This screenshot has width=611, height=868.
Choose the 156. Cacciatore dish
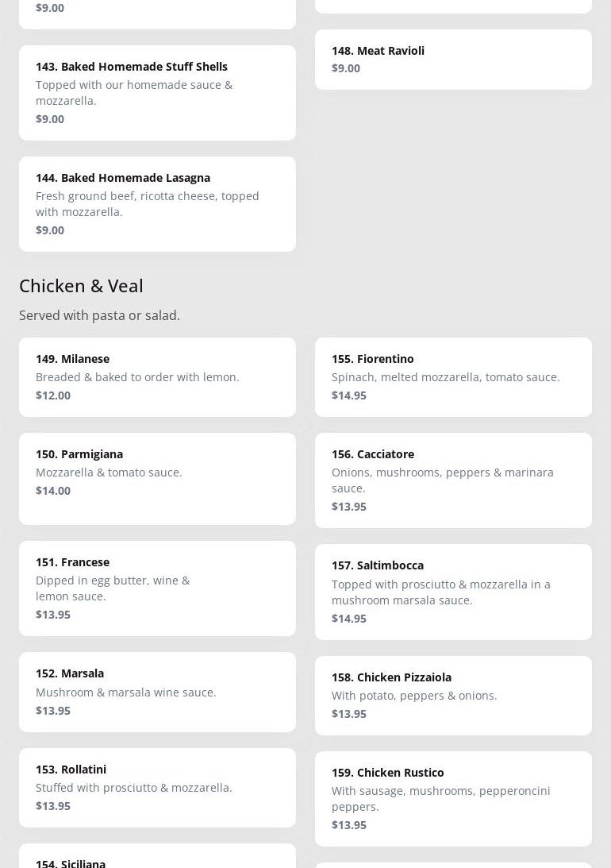pos(453,480)
